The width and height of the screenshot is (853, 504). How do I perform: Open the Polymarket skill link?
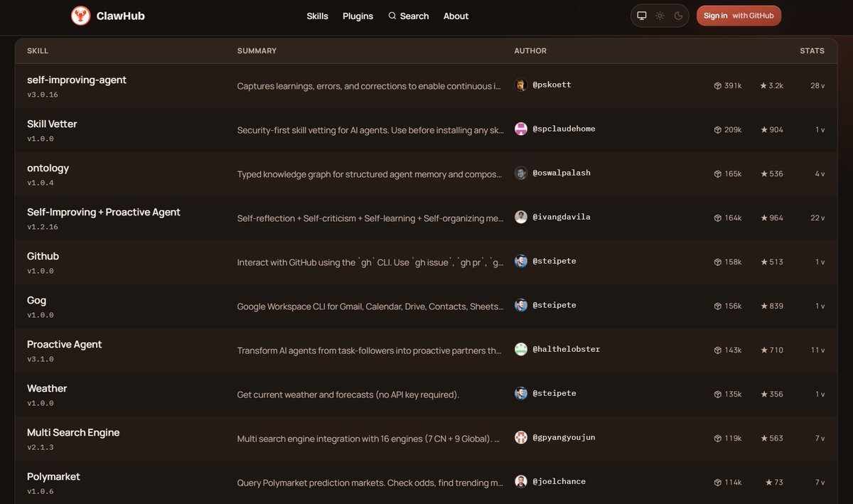53,476
